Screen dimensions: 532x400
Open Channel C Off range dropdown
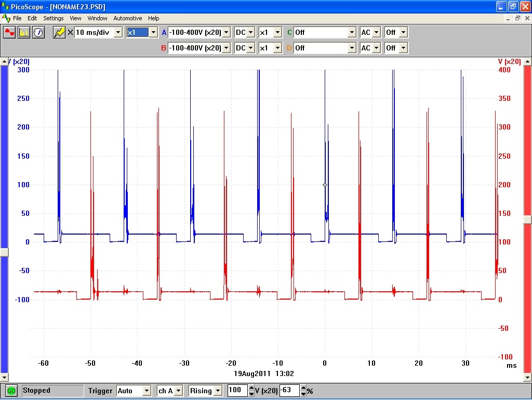tap(351, 32)
